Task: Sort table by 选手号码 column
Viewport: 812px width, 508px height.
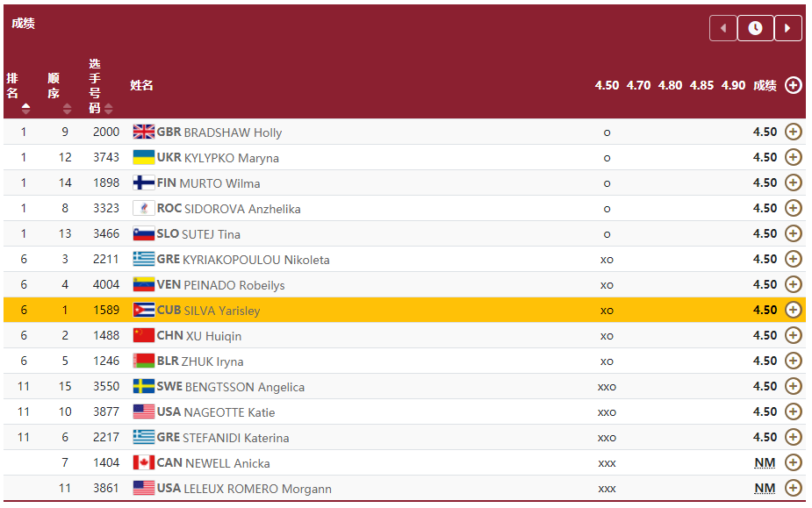Action: pyautogui.click(x=108, y=109)
